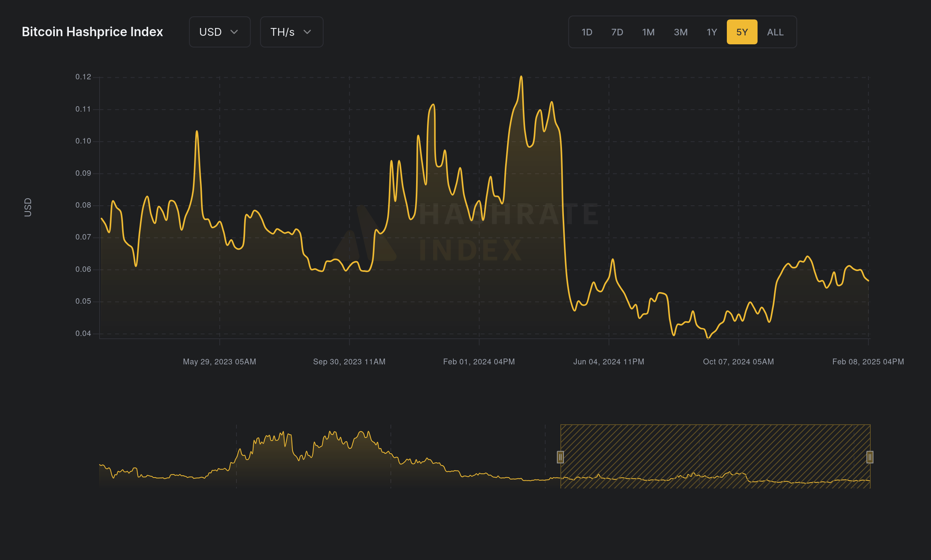Click the 0.12 y-axis value
Screen dimensions: 931x560
(x=82, y=76)
